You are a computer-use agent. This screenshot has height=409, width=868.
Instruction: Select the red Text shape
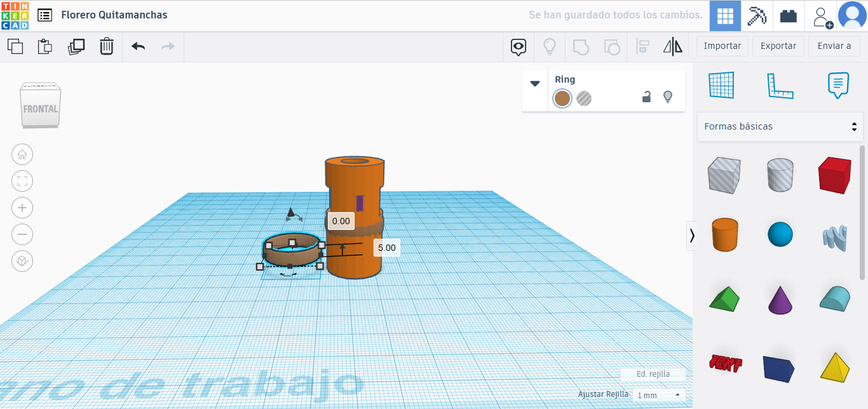tap(725, 363)
